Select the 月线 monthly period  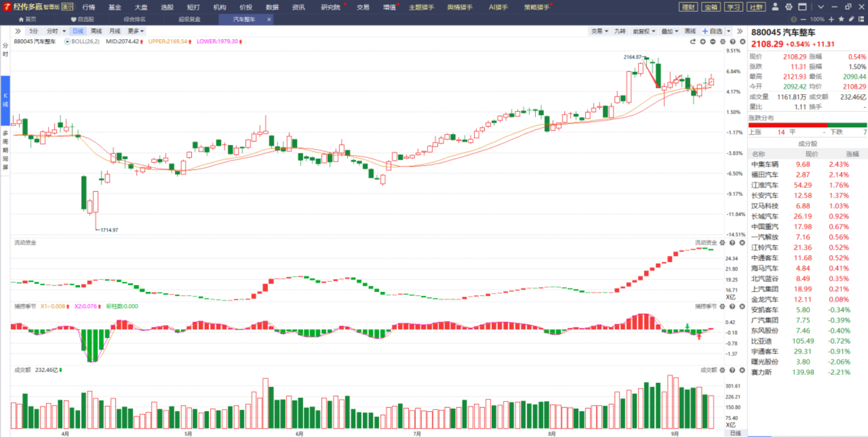(x=115, y=31)
